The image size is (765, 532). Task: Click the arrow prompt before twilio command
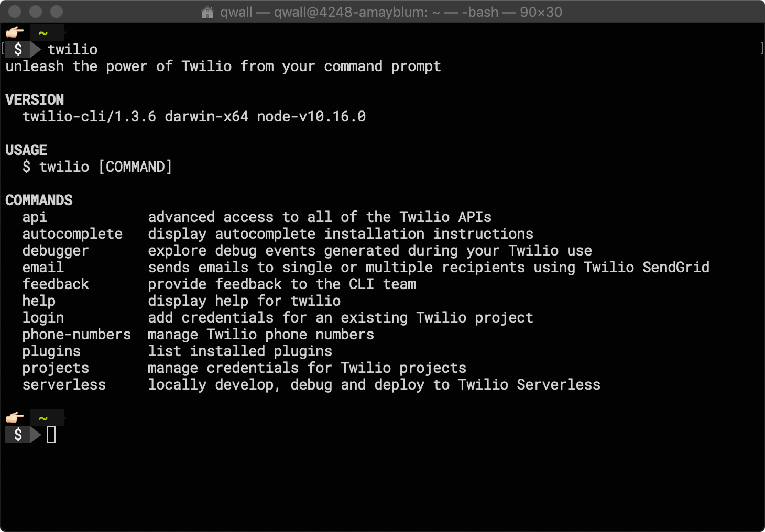(36, 49)
